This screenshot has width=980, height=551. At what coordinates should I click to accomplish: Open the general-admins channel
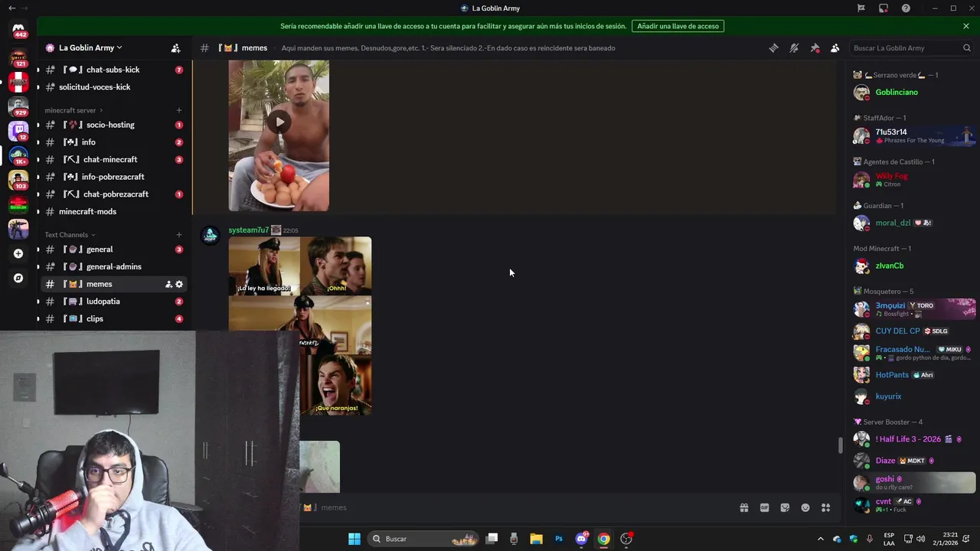click(x=113, y=266)
